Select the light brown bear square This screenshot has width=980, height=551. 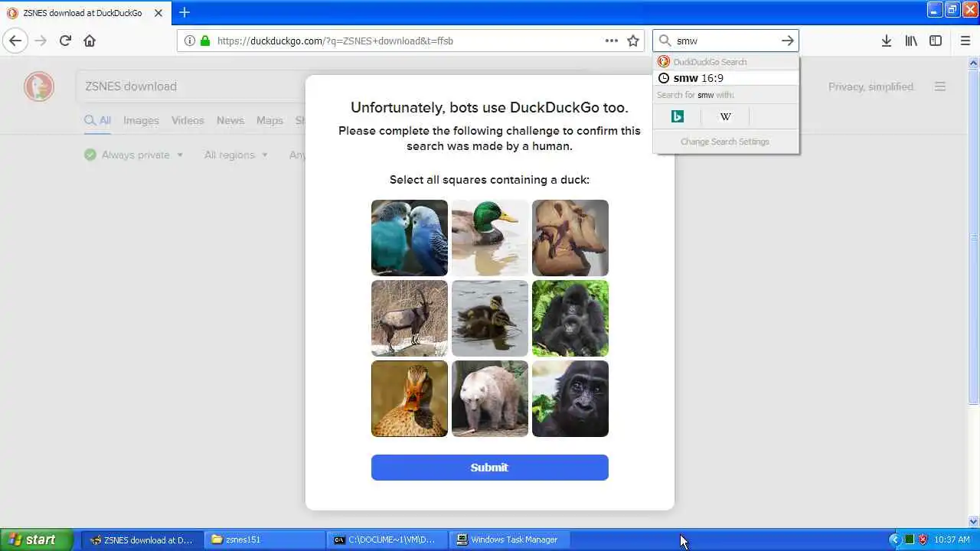(x=490, y=399)
